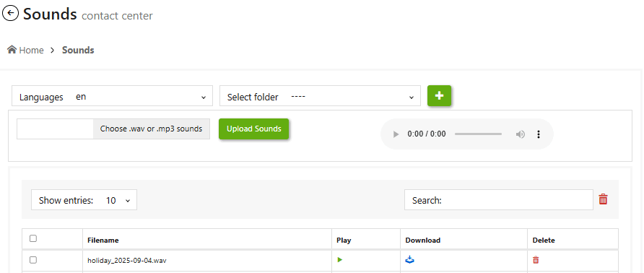Mute the audio player volume icon
Viewport: 644px width, 273px height.
point(521,134)
